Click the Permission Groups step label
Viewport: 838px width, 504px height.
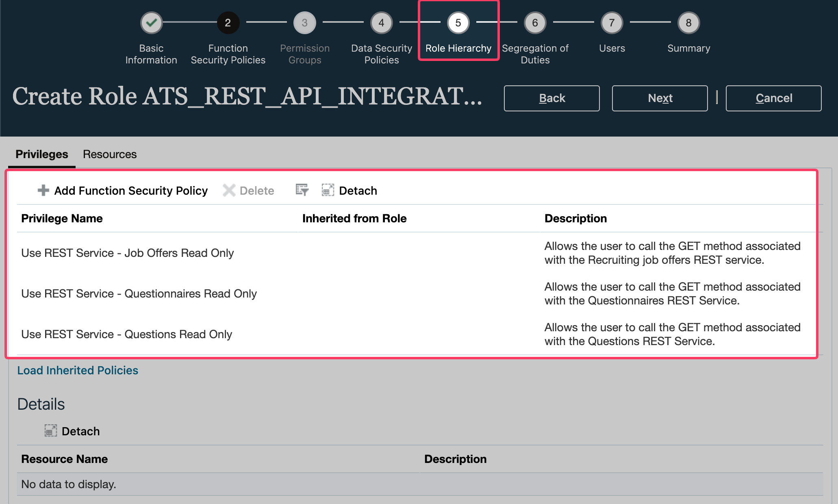point(305,54)
